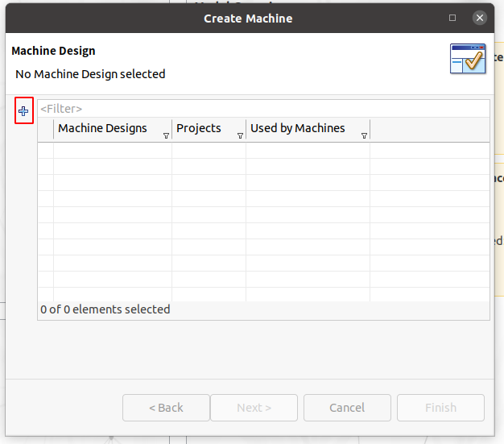Viewport: 504px width, 444px height.
Task: Open the Projects column filter
Action: tap(240, 135)
